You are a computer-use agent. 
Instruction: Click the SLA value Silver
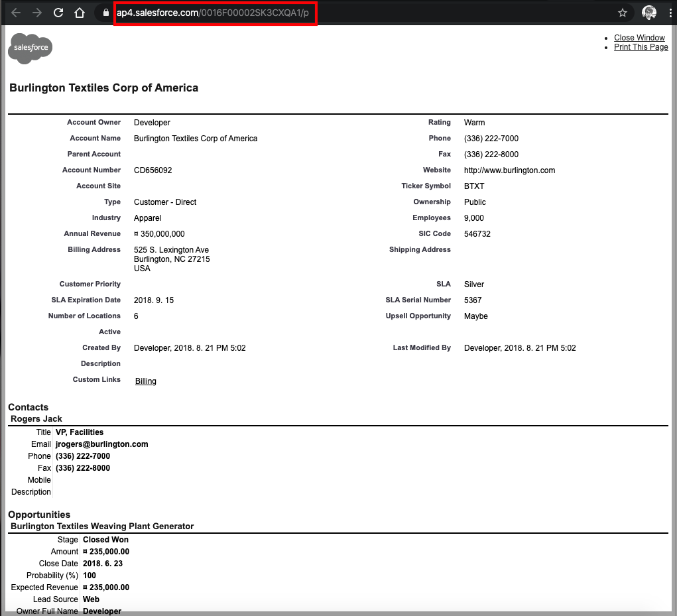[473, 284]
